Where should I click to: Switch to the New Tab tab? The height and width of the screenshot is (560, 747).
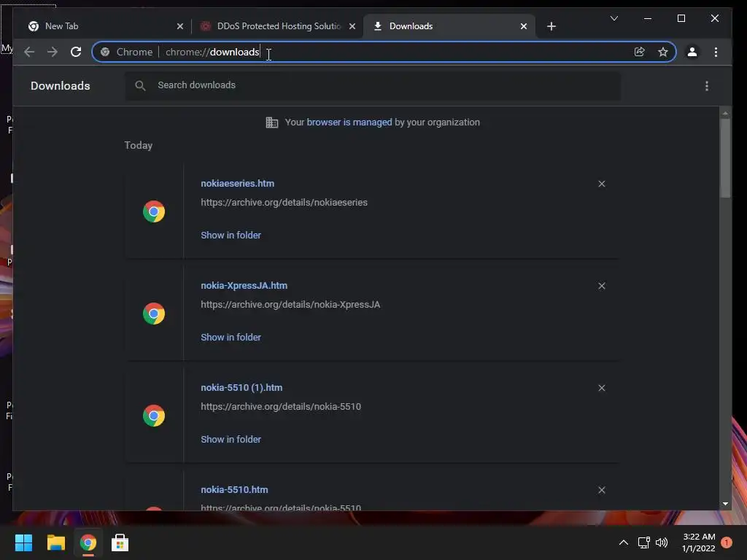tap(105, 26)
